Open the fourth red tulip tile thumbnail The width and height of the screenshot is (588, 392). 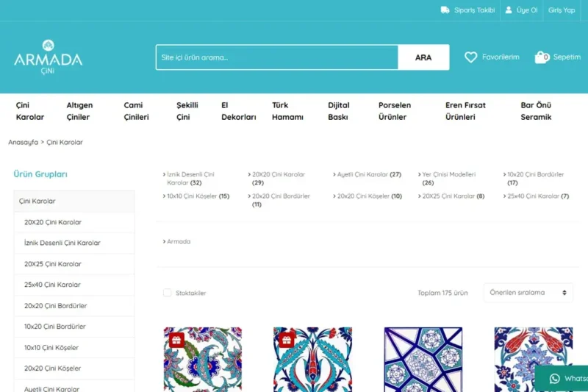coord(534,360)
